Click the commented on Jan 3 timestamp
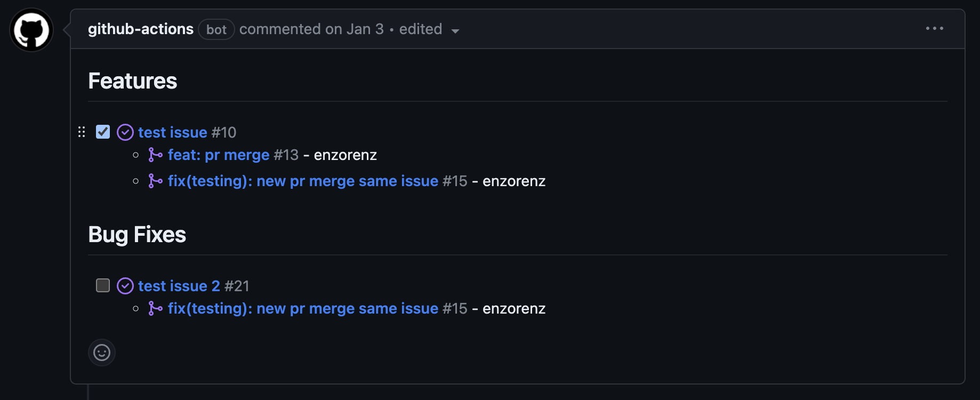The image size is (980, 400). (311, 29)
